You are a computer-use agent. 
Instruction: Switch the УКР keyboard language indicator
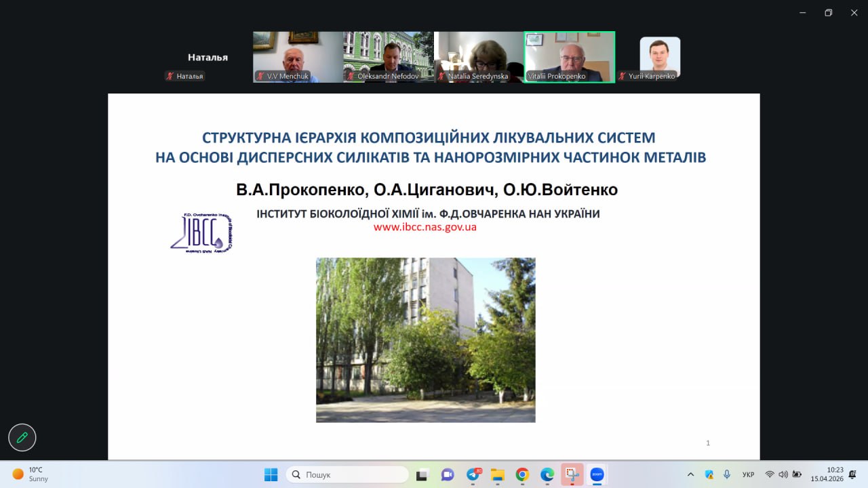(x=749, y=474)
